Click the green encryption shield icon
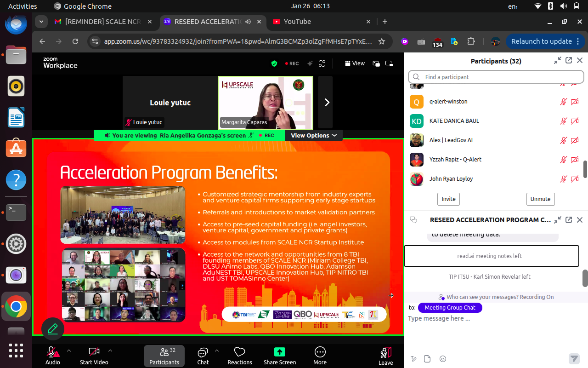Screen dimensions: 588x368 274,64
